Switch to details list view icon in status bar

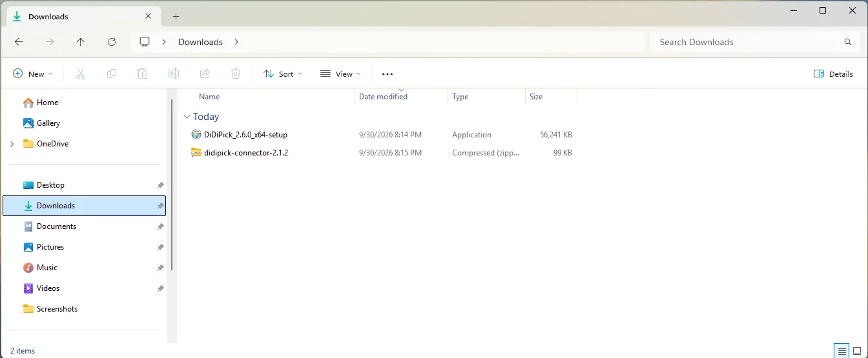(842, 352)
